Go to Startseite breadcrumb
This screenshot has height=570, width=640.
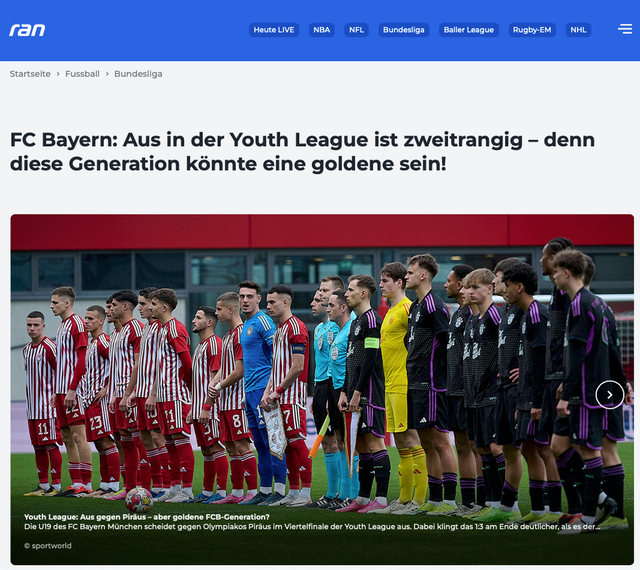click(30, 74)
